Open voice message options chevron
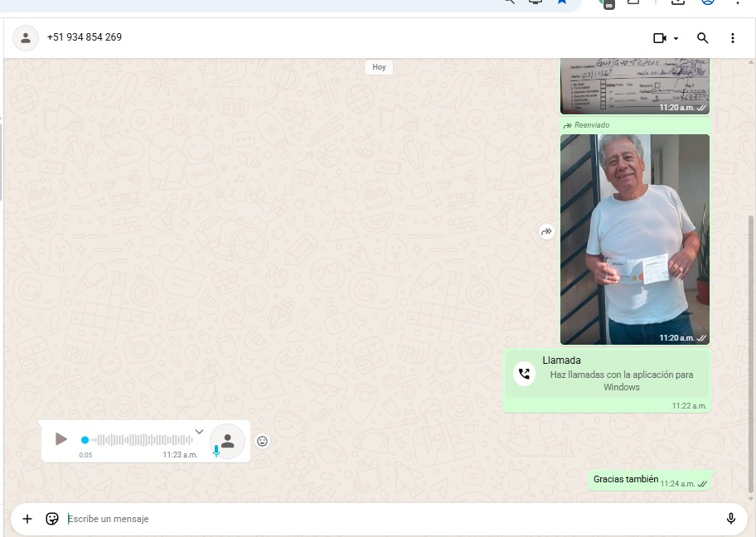The width and height of the screenshot is (756, 537). (199, 432)
